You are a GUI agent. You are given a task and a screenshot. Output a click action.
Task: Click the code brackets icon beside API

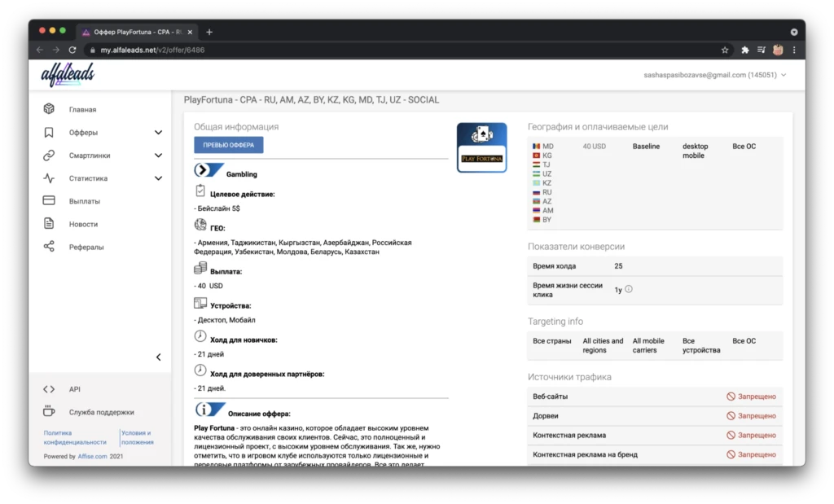pos(49,389)
